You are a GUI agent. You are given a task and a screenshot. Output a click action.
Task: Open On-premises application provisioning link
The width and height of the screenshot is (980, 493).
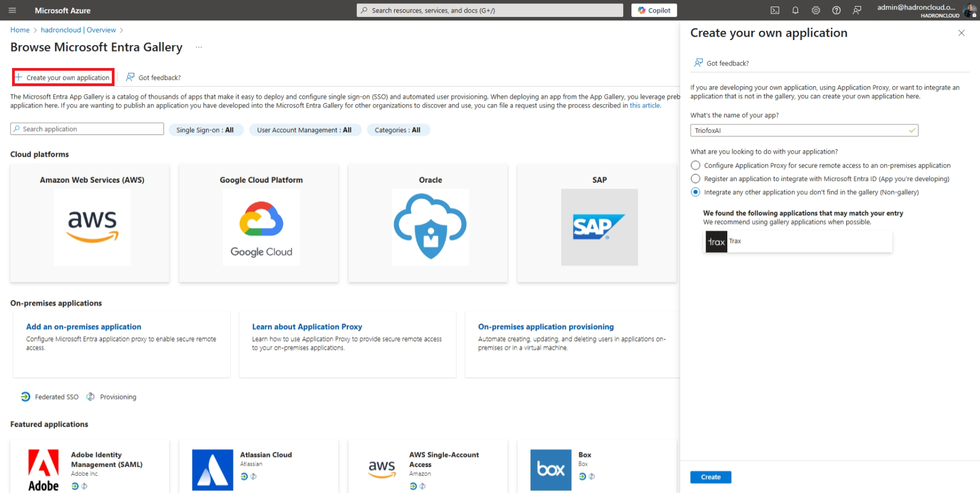coord(546,326)
